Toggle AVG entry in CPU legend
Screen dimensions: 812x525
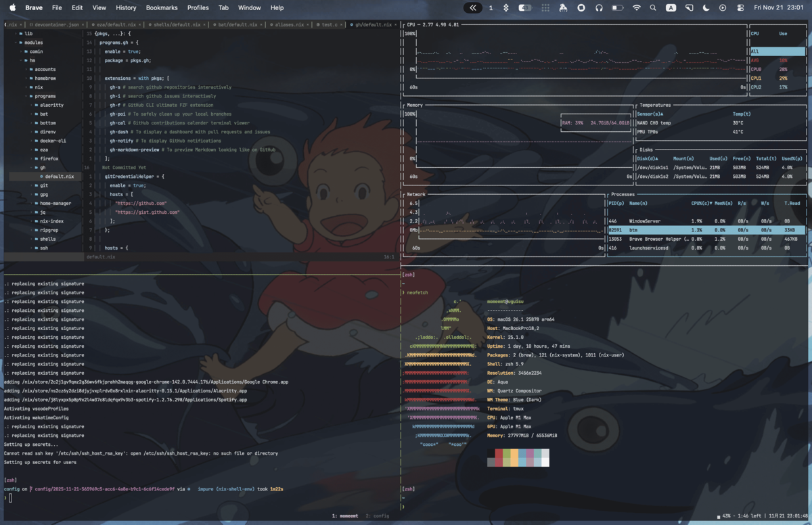[778, 60]
